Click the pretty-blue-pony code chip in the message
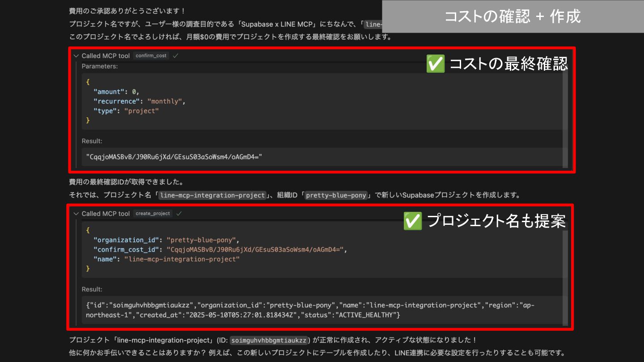 pos(336,195)
